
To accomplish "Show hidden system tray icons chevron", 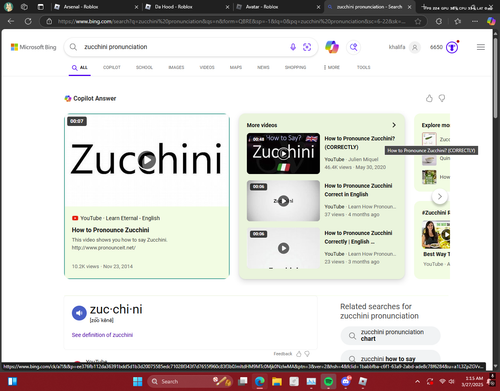I will coord(417,381).
